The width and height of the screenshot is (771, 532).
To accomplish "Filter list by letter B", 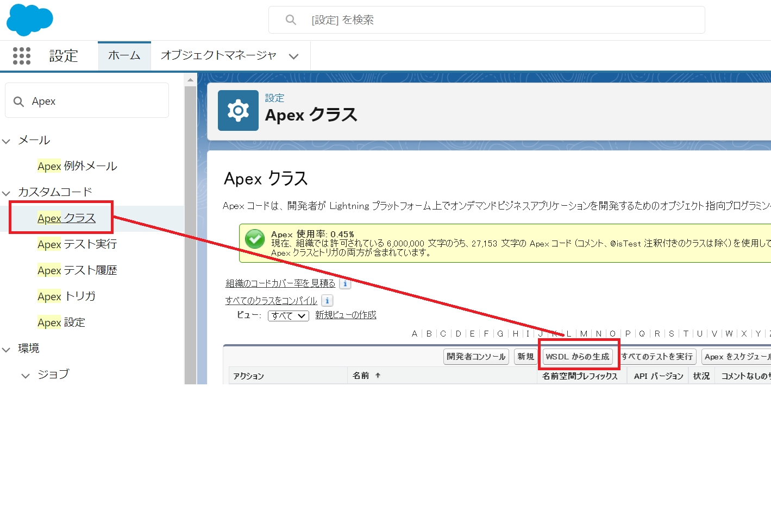I will pyautogui.click(x=429, y=334).
